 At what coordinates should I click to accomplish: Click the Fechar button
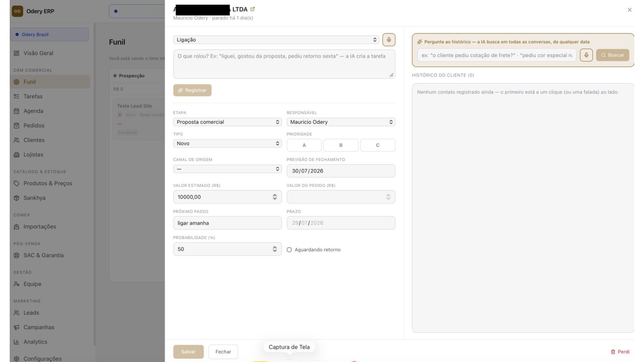223,352
